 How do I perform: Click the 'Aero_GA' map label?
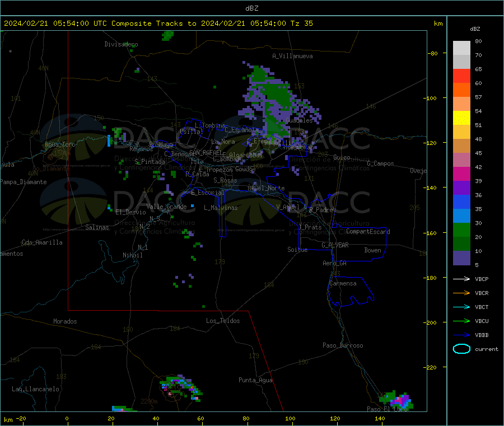(x=334, y=263)
